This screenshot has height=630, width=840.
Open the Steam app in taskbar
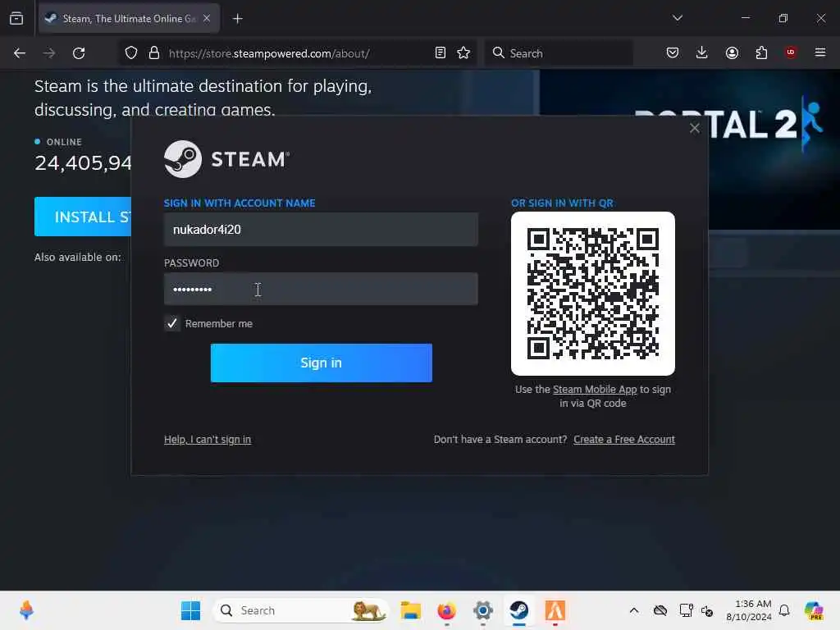[519, 610]
